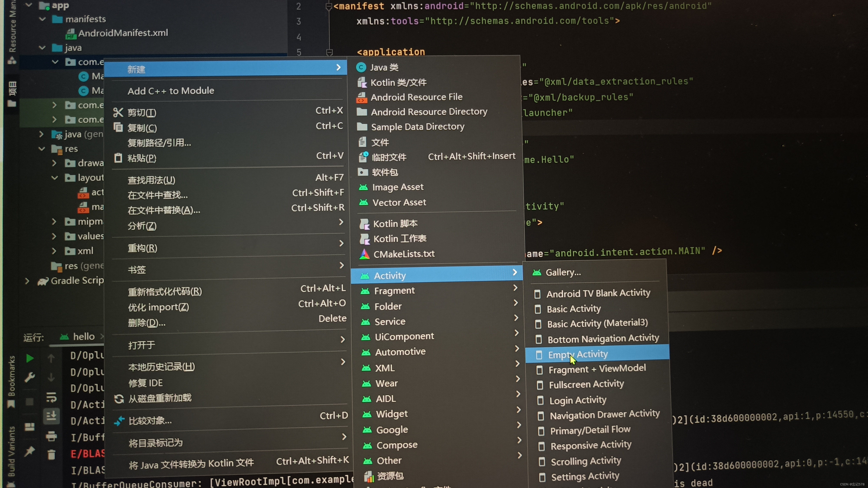
Task: Collapse the manifests folder in project tree
Action: (x=43, y=19)
